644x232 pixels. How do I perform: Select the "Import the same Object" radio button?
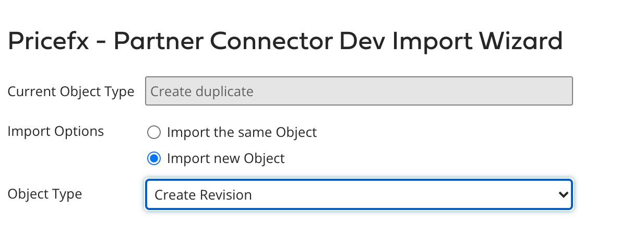coord(153,132)
